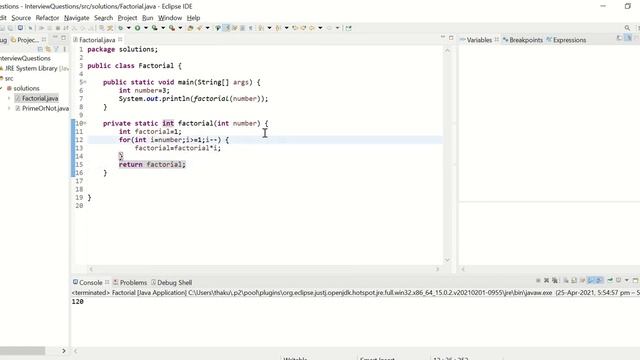
Task: Open the Run dropdown arrow beside green Run
Action: coord(146,28)
